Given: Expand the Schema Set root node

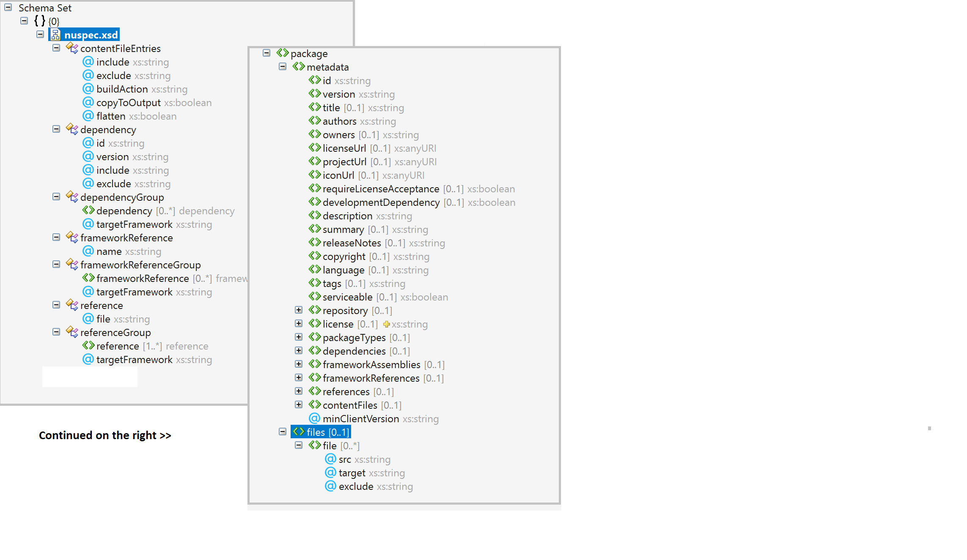Looking at the screenshot, I should coord(9,7).
